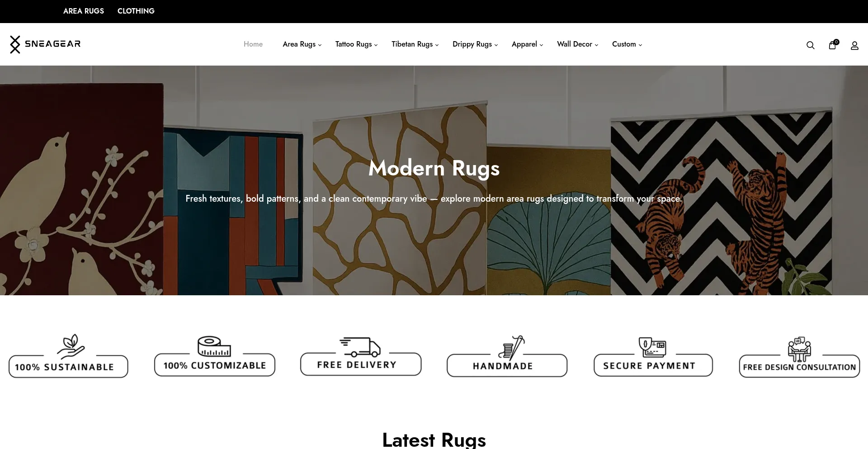Select AREA RUGS in top black bar
This screenshot has width=868, height=449.
coord(84,11)
